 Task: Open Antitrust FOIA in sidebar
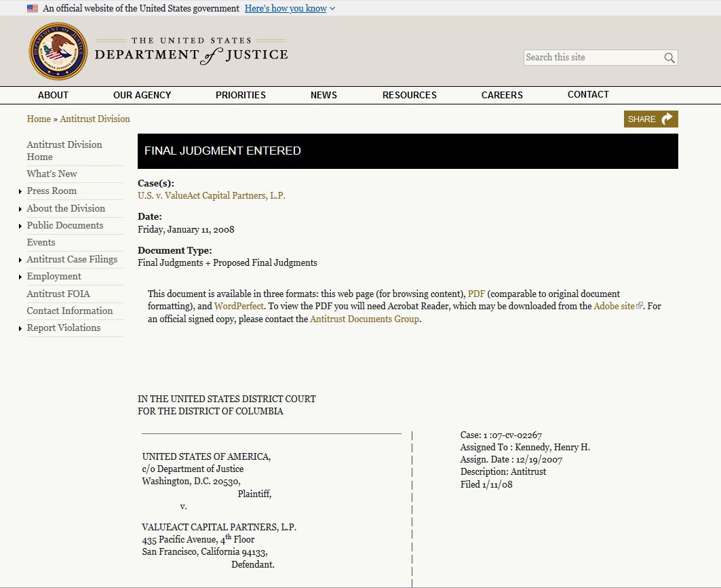pos(58,294)
